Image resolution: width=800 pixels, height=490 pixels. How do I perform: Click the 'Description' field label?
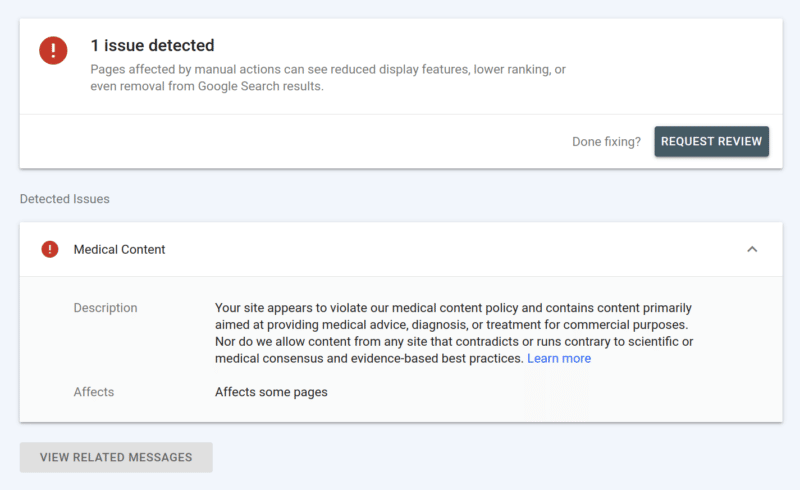pyautogui.click(x=105, y=308)
